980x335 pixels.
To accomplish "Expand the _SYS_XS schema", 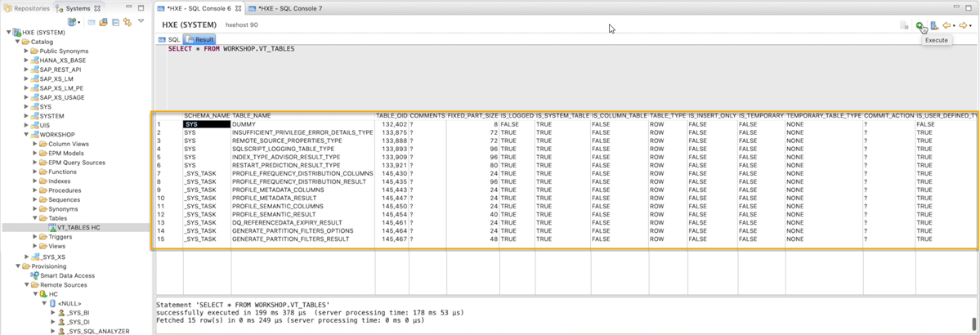I will point(26,257).
